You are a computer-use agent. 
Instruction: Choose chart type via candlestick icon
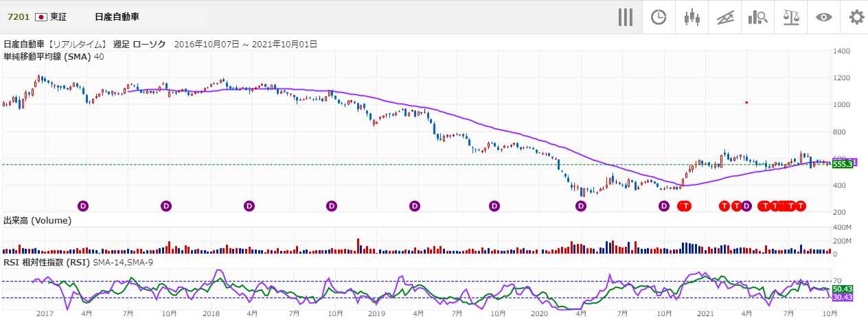pyautogui.click(x=692, y=17)
